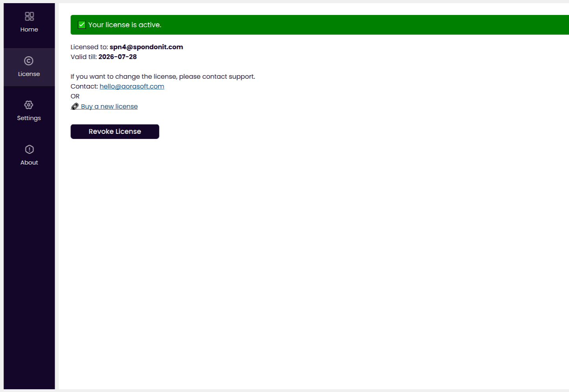The image size is (569, 392).
Task: Select the License sidebar label
Action: (29, 74)
